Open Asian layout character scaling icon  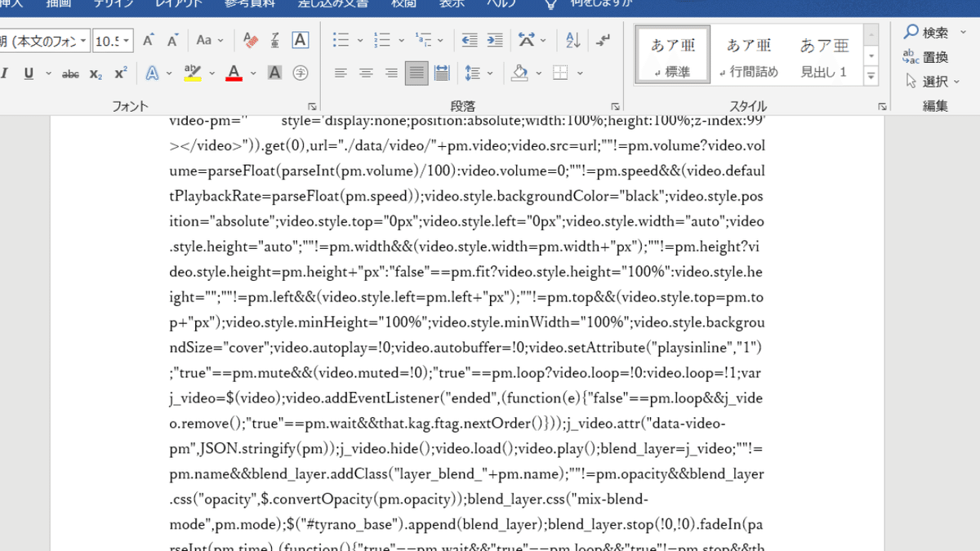[526, 40]
